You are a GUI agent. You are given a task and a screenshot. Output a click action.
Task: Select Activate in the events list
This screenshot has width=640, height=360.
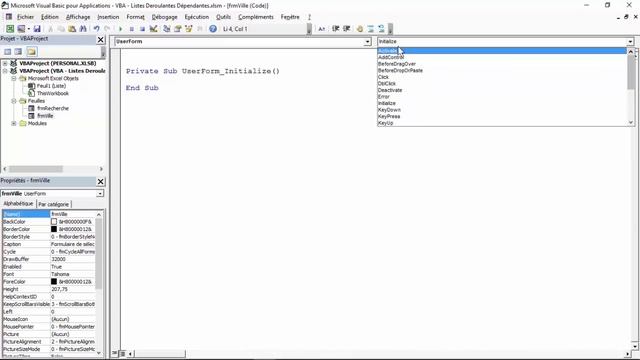502,51
